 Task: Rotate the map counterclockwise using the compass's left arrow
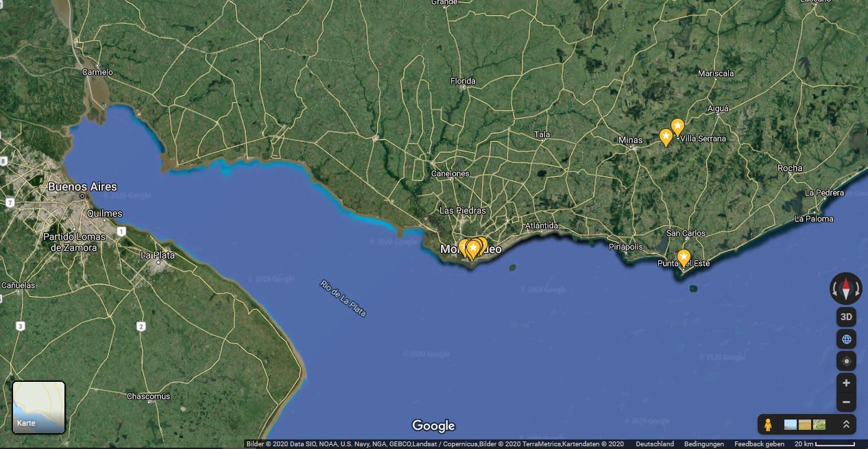click(834, 289)
